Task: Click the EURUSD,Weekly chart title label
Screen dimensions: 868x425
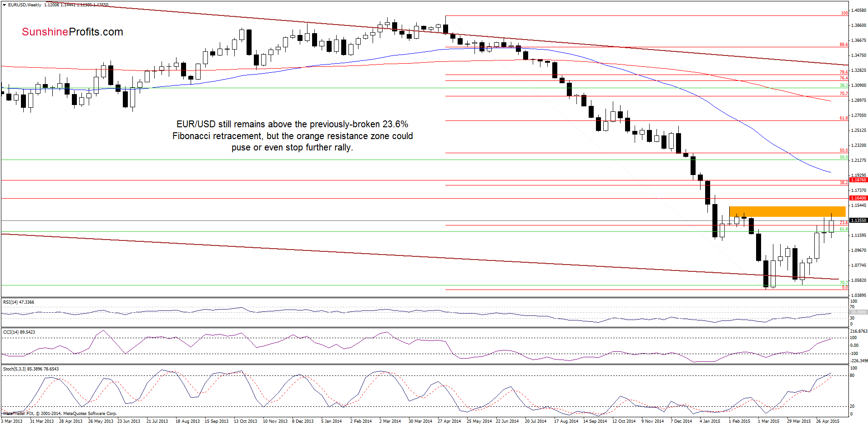Action: click(x=25, y=5)
